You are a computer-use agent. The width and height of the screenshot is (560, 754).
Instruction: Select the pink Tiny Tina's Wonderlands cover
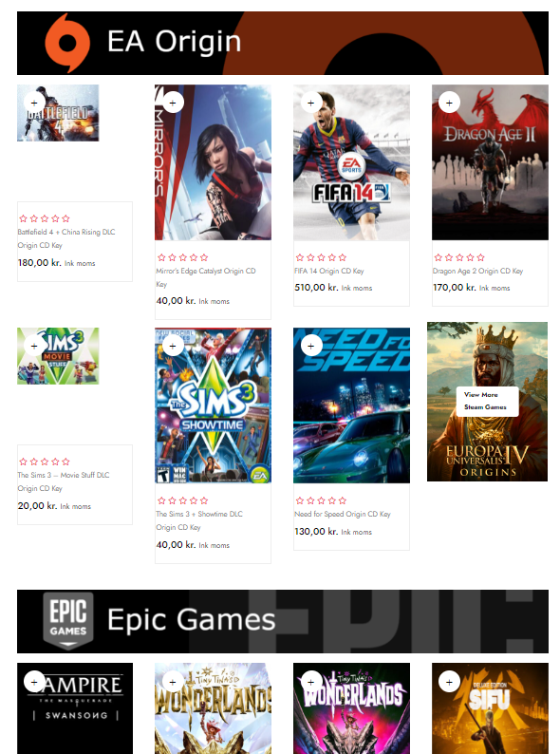tap(351, 708)
